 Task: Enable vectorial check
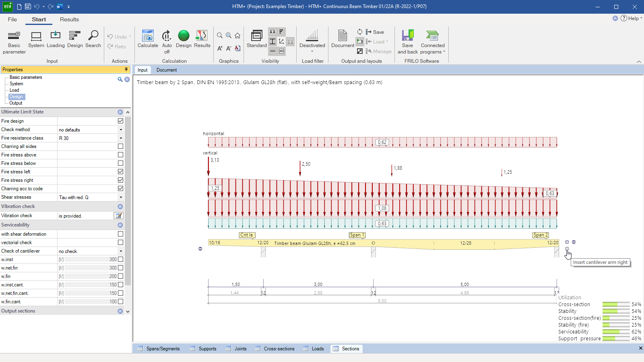(x=120, y=243)
